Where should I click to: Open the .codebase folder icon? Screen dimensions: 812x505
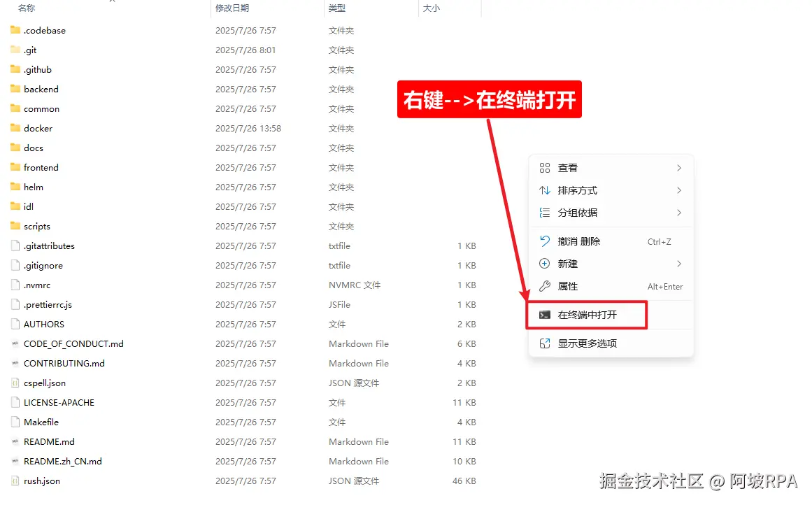tap(15, 30)
